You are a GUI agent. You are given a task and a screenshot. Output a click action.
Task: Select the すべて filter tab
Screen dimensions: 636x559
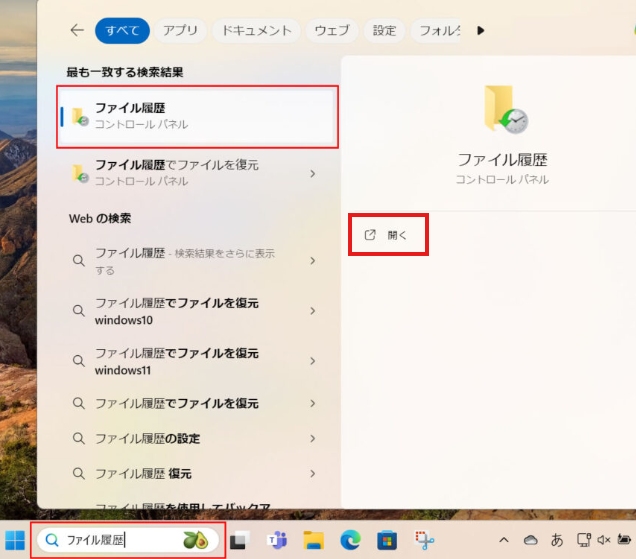click(122, 30)
